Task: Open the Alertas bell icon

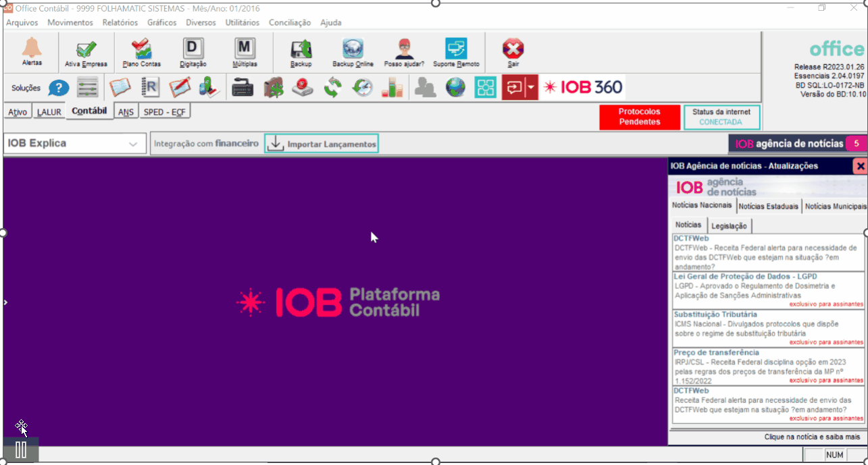Action: tap(32, 51)
